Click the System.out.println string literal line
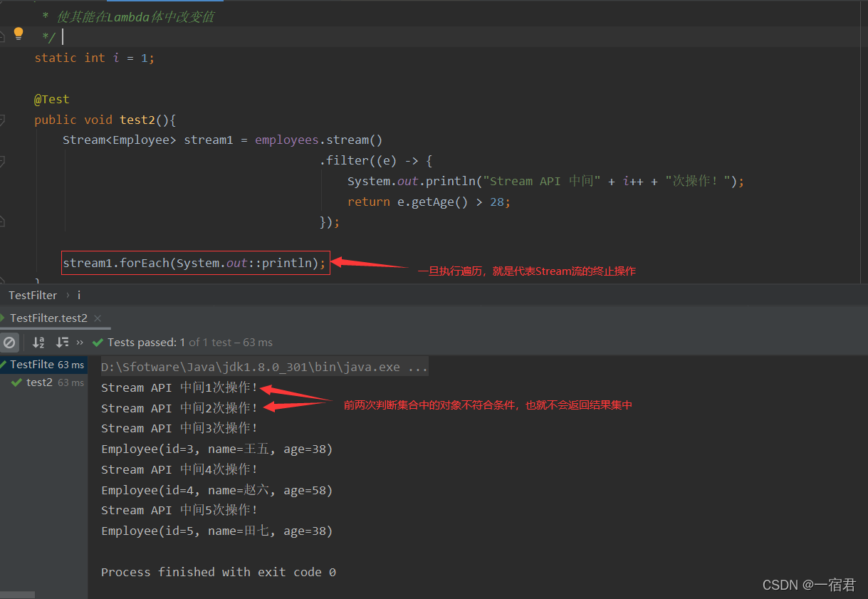Screen dimensions: 868x599 click(x=546, y=181)
